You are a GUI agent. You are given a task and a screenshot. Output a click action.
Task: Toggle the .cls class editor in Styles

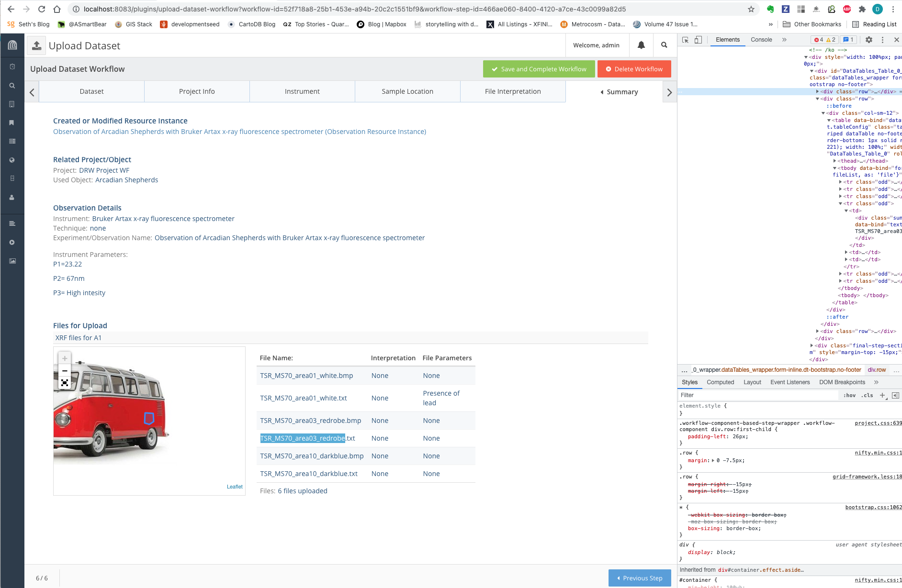pos(867,395)
